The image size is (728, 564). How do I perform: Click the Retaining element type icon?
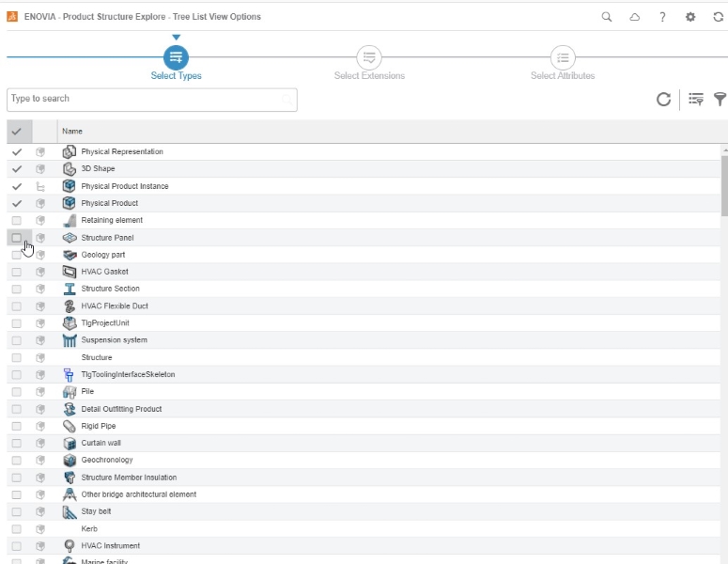click(70, 220)
